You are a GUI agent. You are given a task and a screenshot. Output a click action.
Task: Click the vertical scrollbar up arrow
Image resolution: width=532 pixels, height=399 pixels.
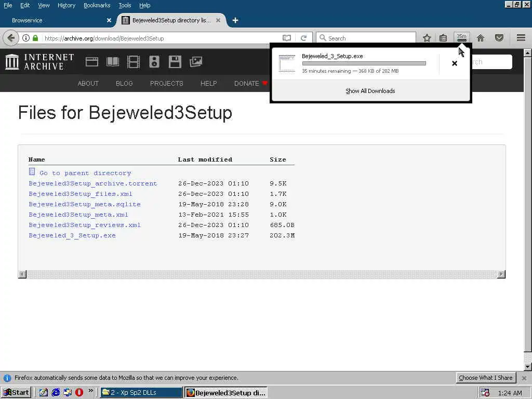tap(528, 53)
